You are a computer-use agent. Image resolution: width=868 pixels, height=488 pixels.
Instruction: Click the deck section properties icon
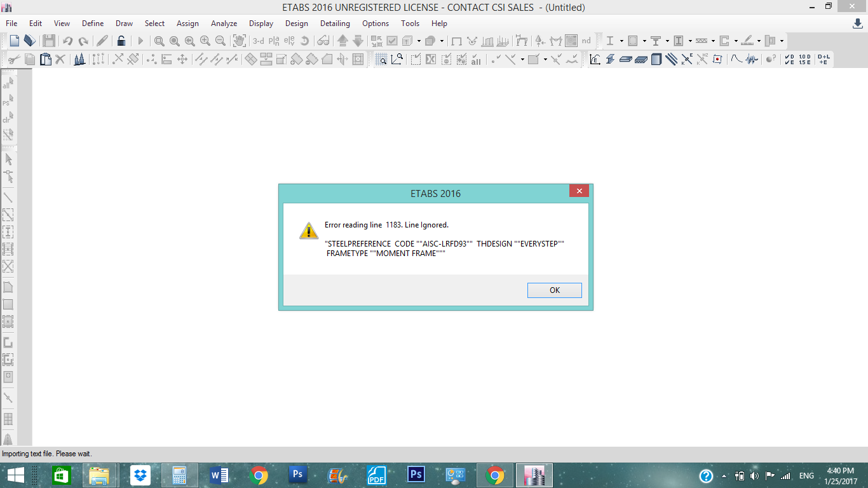(641, 59)
